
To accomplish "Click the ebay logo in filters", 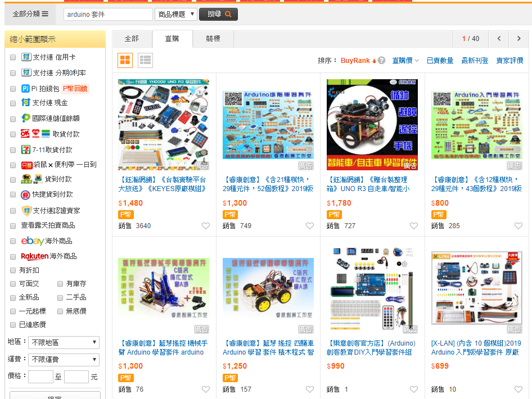I will coord(33,241).
